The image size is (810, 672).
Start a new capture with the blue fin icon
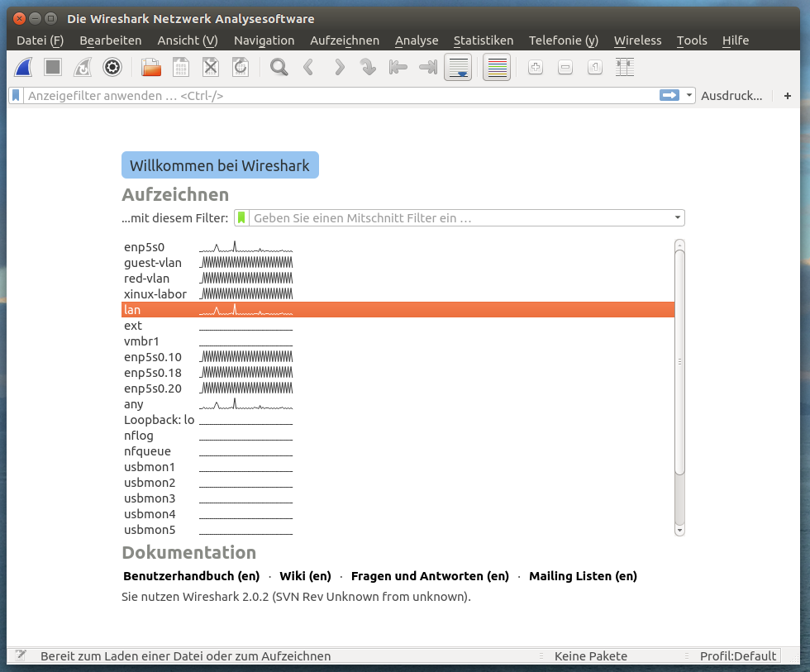(x=23, y=68)
